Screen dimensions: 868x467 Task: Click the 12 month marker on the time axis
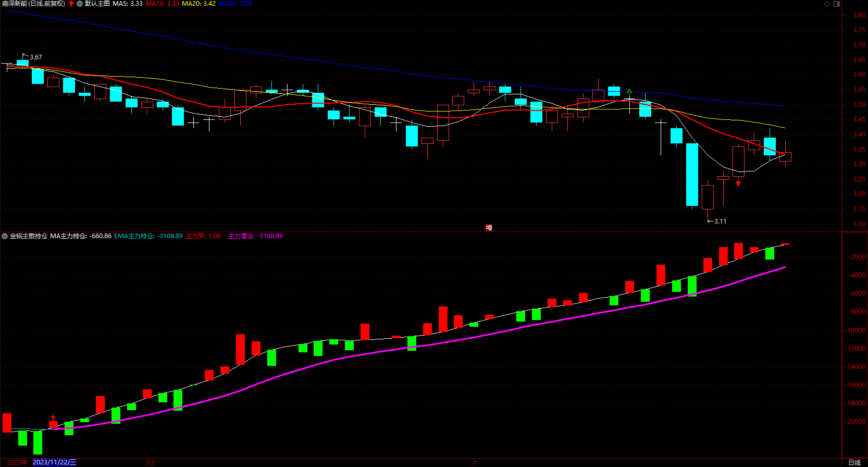[x=151, y=462]
